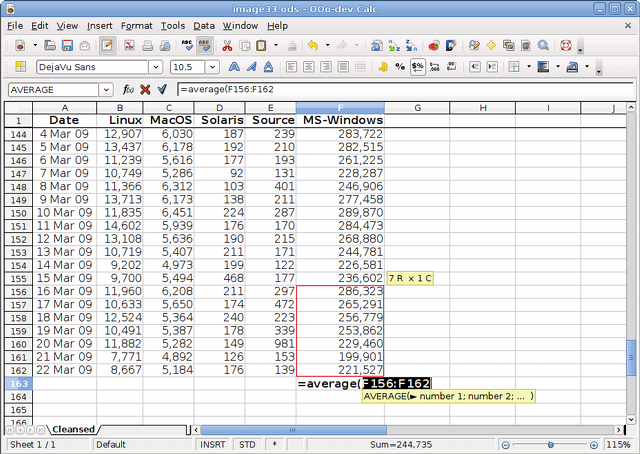Image resolution: width=640 pixels, height=454 pixels.
Task: Cancel formula with red X icon
Action: coord(145,89)
